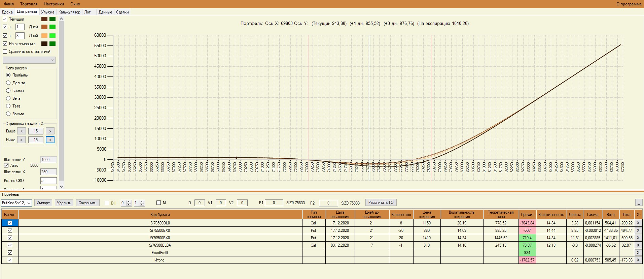This screenshot has height=279, width=644.
Task: Increase the Ниже percentage with right arrow
Action: pos(50,139)
